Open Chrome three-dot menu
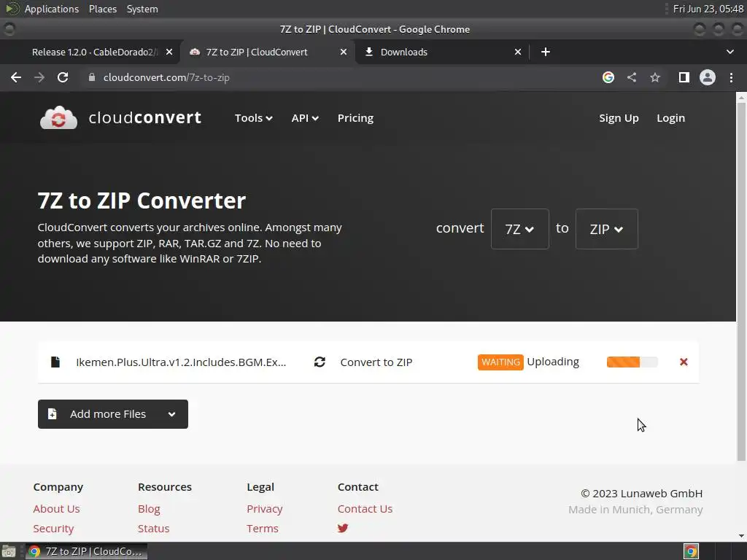The width and height of the screenshot is (747, 560). 731,77
